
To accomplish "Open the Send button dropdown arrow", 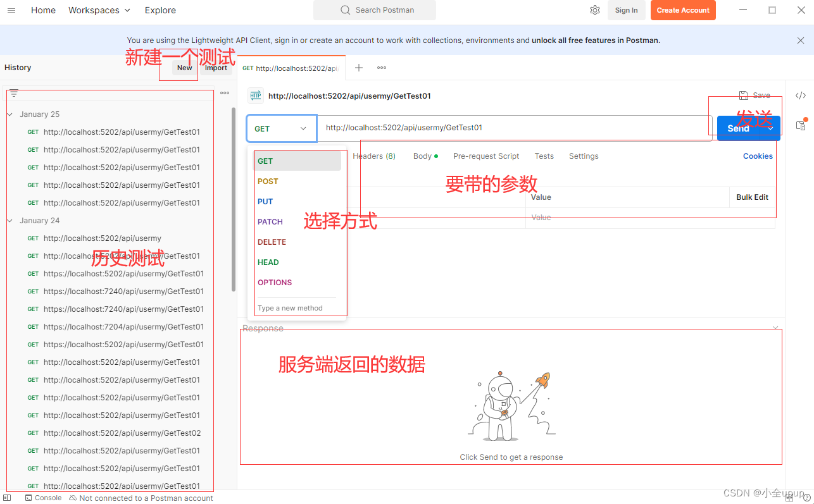I will [770, 128].
